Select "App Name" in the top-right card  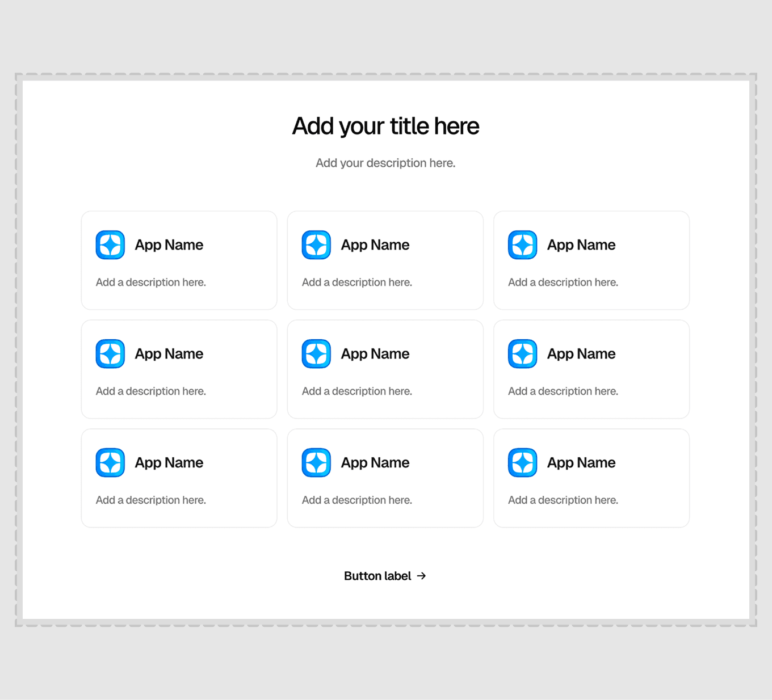coord(581,245)
